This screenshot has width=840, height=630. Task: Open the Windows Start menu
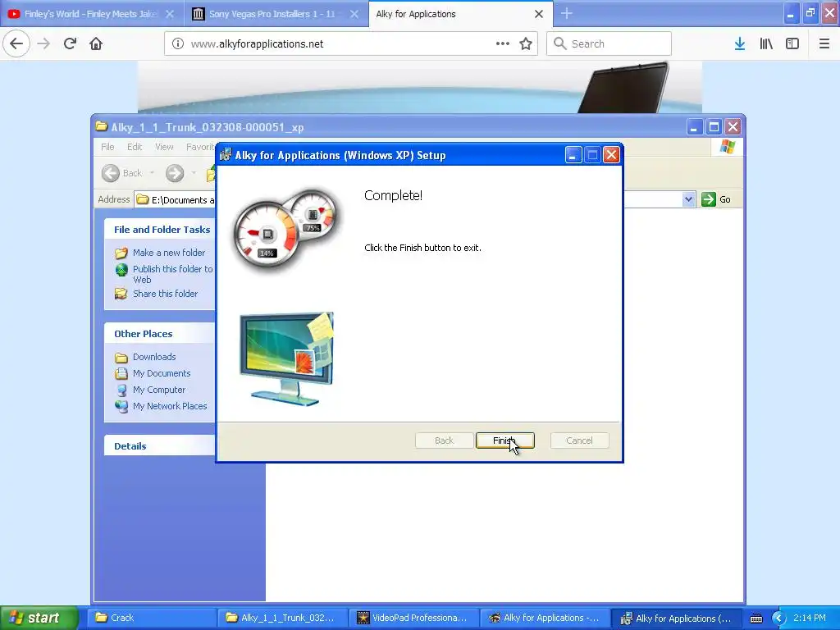click(x=39, y=618)
